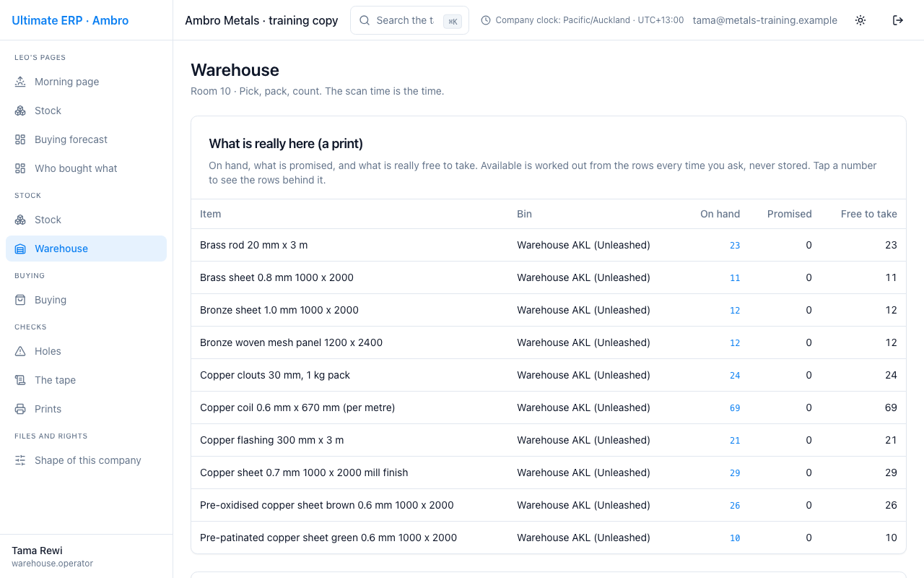Viewport: 924px width, 578px height.
Task: Toggle the light/dark theme sun icon
Action: pyautogui.click(x=860, y=20)
